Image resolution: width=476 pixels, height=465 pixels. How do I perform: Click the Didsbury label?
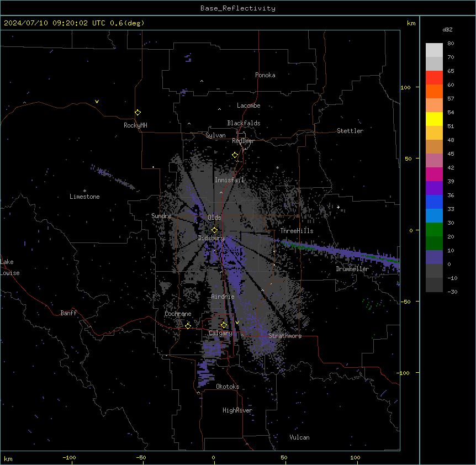pyautogui.click(x=211, y=238)
